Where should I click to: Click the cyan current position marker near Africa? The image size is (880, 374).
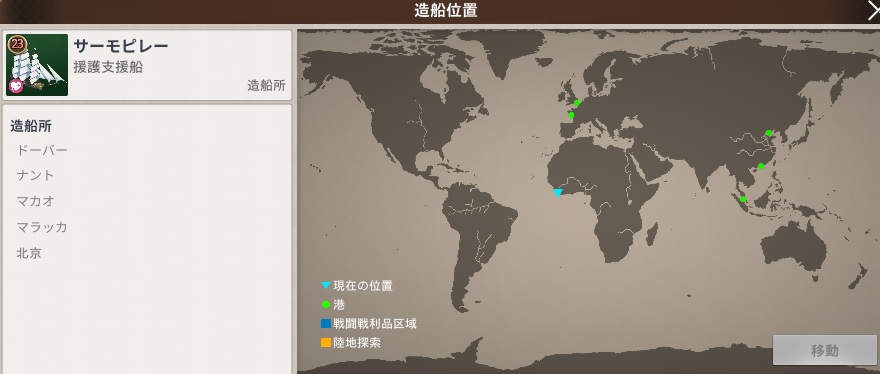point(557,193)
